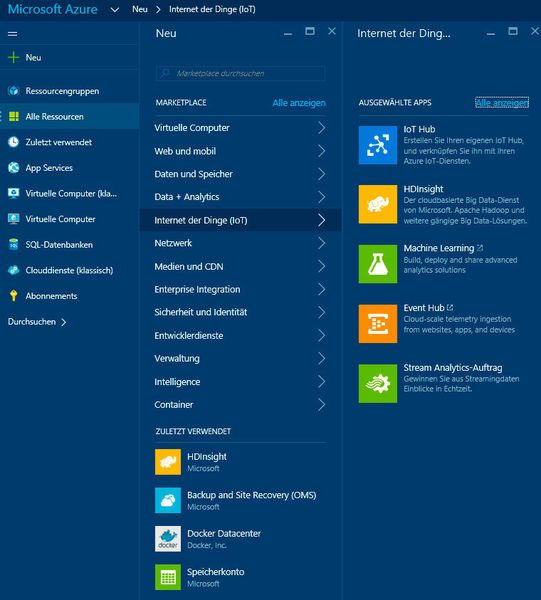Click Speicherkonto entry text
541x600 pixels.
coord(215,572)
